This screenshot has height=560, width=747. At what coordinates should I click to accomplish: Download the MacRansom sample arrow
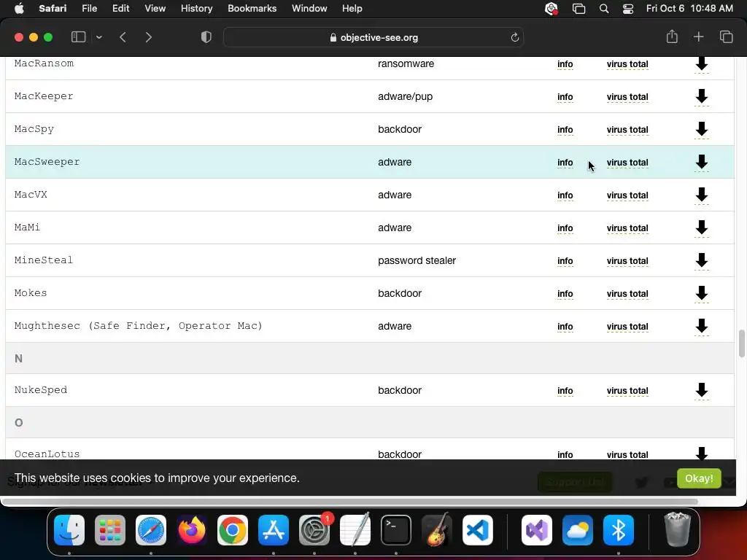[x=701, y=63]
